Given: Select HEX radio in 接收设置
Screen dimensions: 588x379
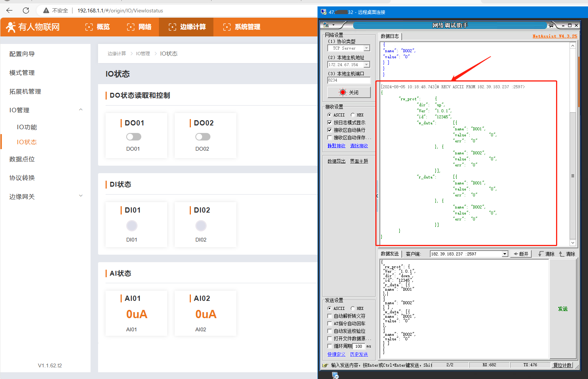Looking at the screenshot, I should point(353,115).
